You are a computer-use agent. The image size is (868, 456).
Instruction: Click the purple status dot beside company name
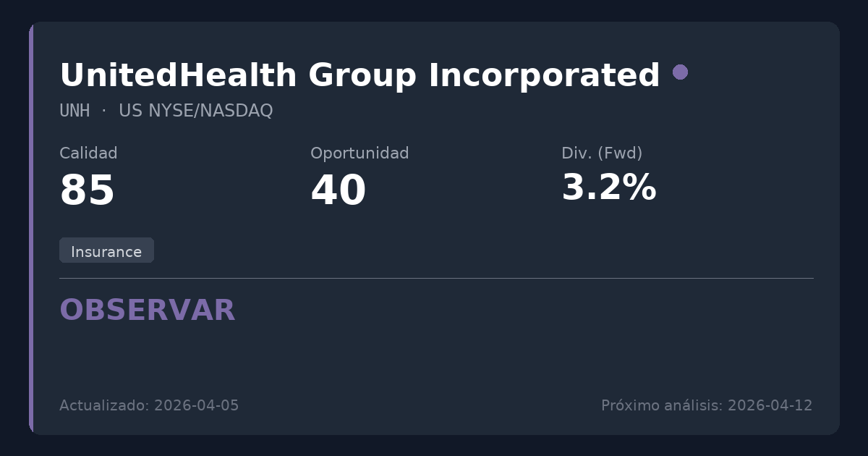click(x=680, y=72)
